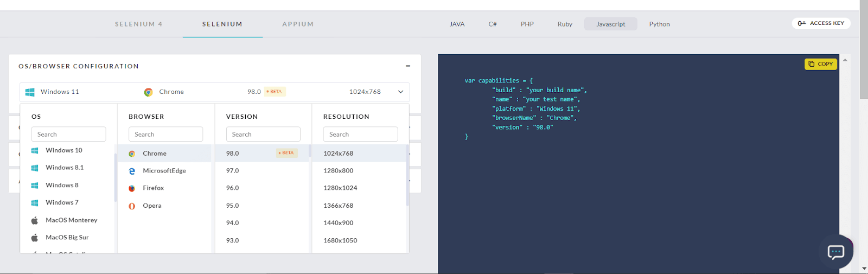Image resolution: width=868 pixels, height=274 pixels.
Task: Click the Chrome icon in browser list
Action: [x=132, y=154]
